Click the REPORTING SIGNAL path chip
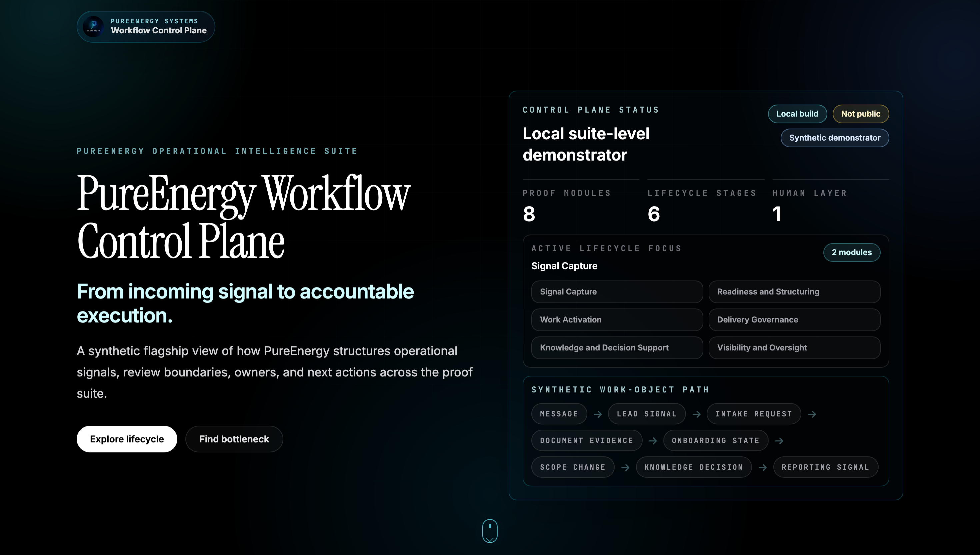The width and height of the screenshot is (980, 555). (826, 467)
